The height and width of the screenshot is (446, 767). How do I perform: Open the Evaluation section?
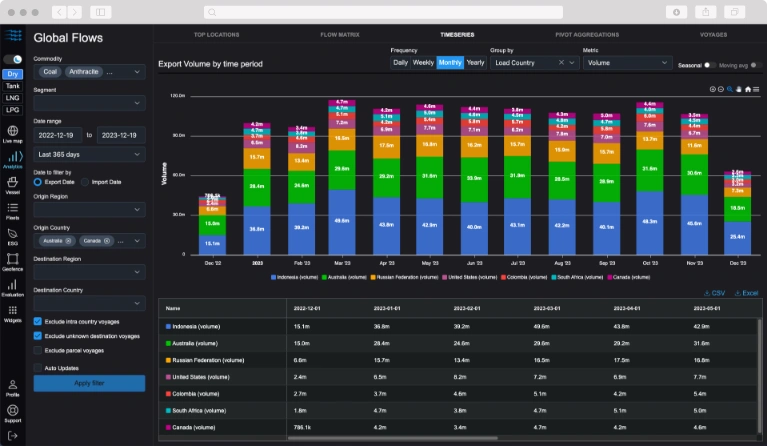(x=13, y=288)
